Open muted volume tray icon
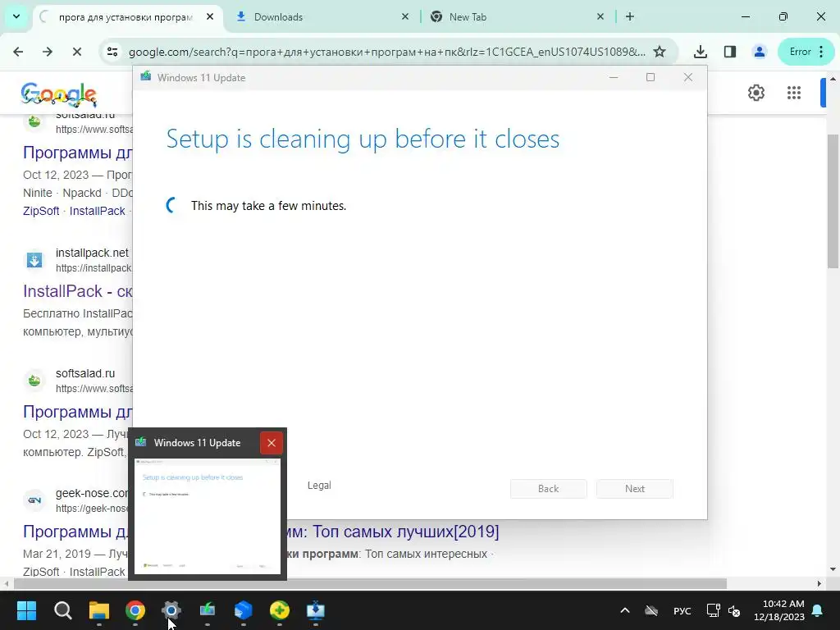Viewport: 840px width, 630px height. [734, 610]
